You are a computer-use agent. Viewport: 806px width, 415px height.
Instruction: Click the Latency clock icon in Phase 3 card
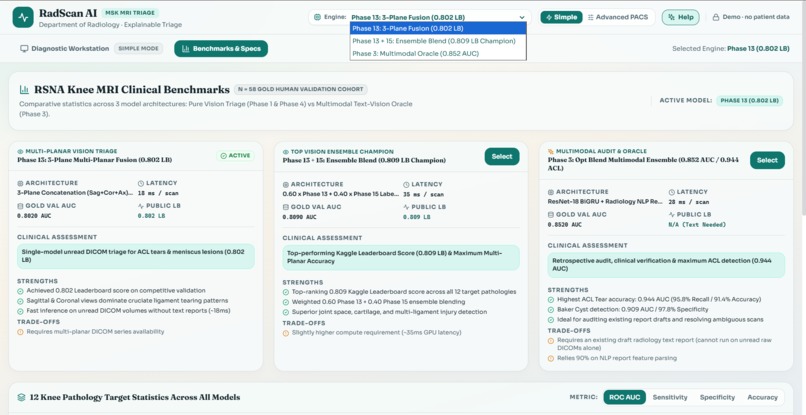tap(671, 192)
